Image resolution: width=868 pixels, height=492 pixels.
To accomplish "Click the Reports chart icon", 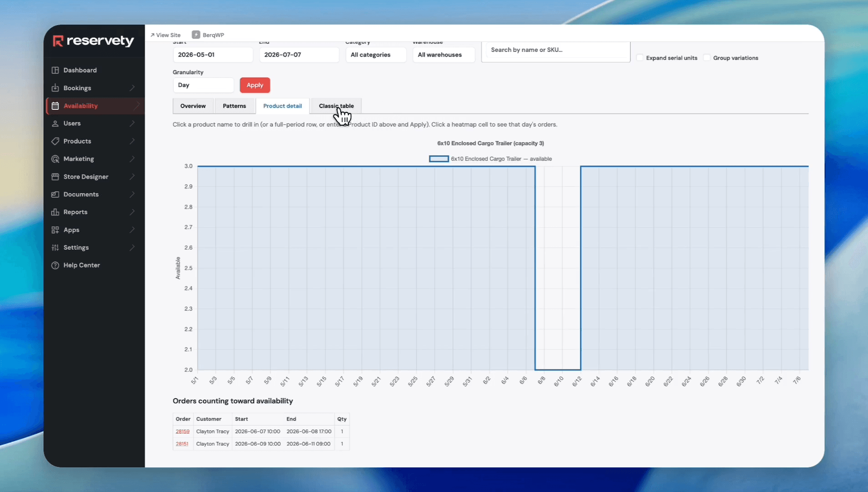I will 55,212.
